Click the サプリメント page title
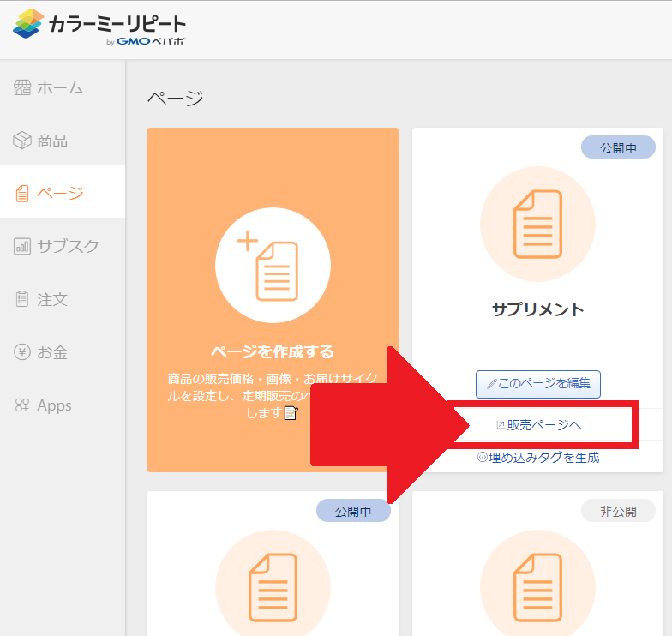The width and height of the screenshot is (672, 636). pyautogui.click(x=538, y=309)
